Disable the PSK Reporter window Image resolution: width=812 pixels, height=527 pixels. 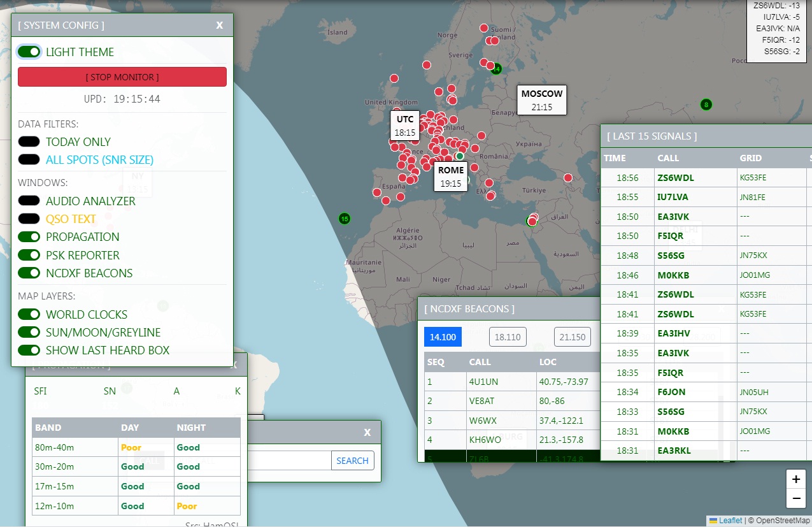tap(29, 255)
